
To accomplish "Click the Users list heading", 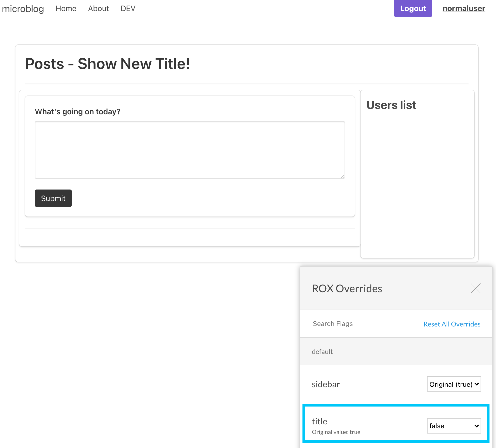I will 391,105.
